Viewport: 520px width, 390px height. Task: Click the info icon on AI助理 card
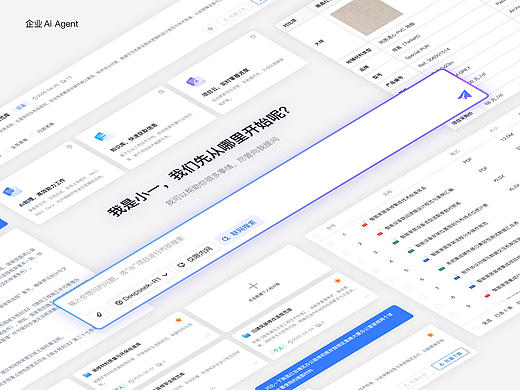point(70,147)
